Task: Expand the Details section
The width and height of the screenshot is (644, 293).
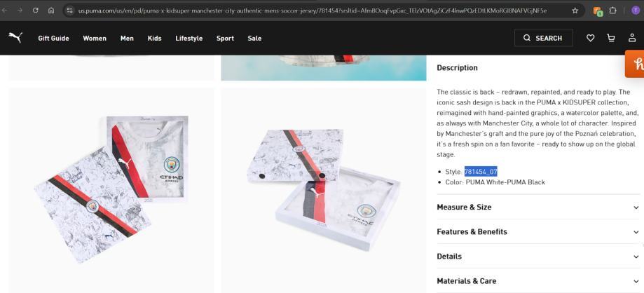Action: (538, 256)
